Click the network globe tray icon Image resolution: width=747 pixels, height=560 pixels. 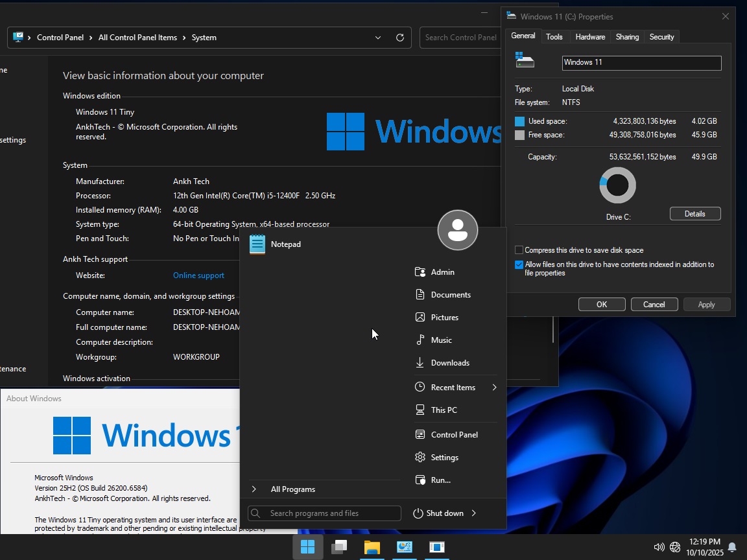675,547
